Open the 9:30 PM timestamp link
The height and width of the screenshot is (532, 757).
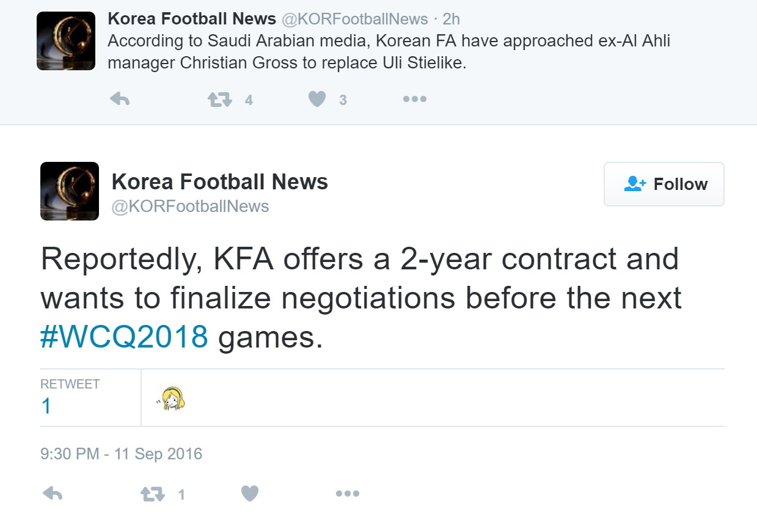(121, 454)
